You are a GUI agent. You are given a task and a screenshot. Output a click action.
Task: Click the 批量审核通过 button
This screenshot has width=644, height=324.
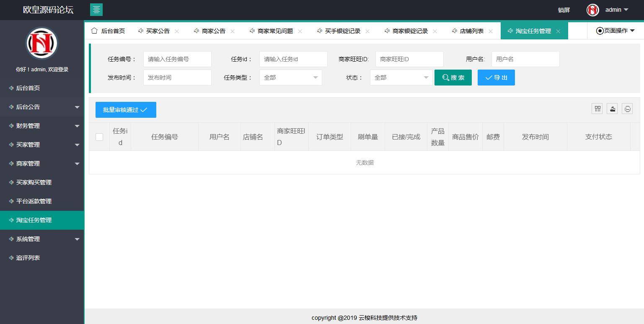125,110
